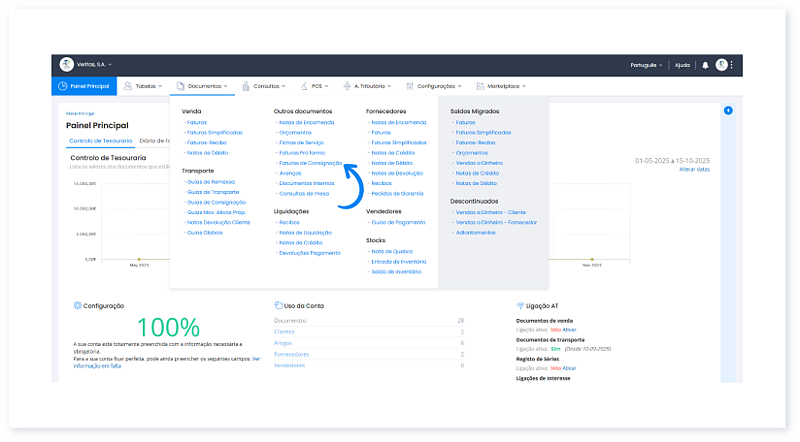Open the three-dot options menu in header
The image size is (800, 442).
click(732, 65)
